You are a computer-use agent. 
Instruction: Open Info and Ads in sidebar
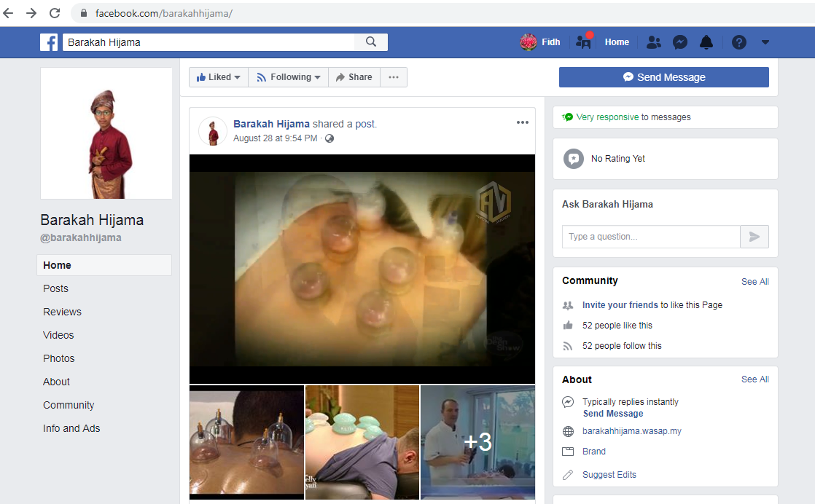[x=71, y=429]
